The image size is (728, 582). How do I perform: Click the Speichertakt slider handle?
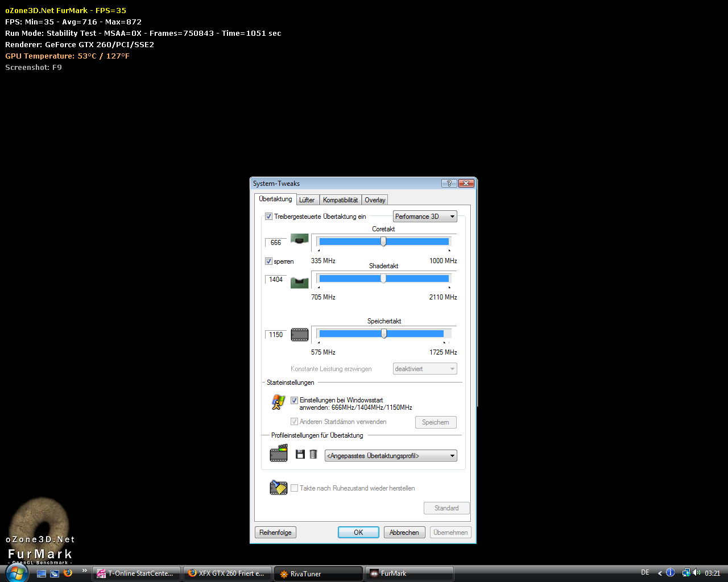[x=384, y=334]
